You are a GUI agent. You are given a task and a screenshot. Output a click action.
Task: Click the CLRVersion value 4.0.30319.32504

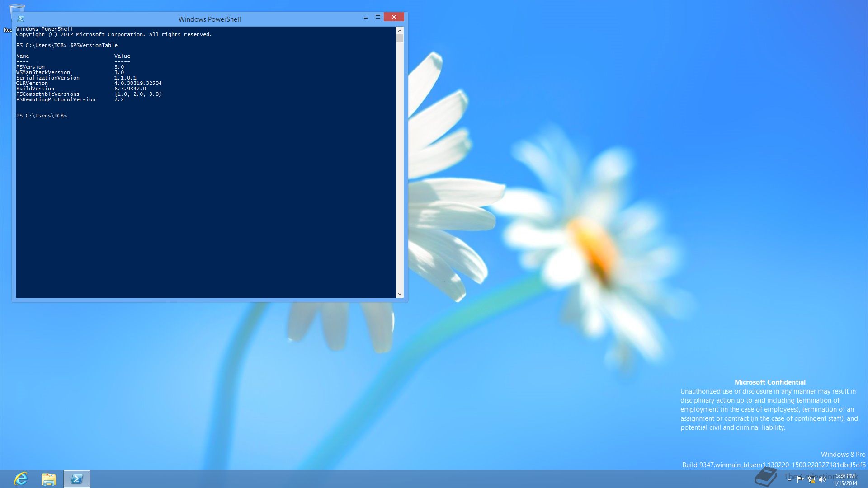click(x=138, y=83)
